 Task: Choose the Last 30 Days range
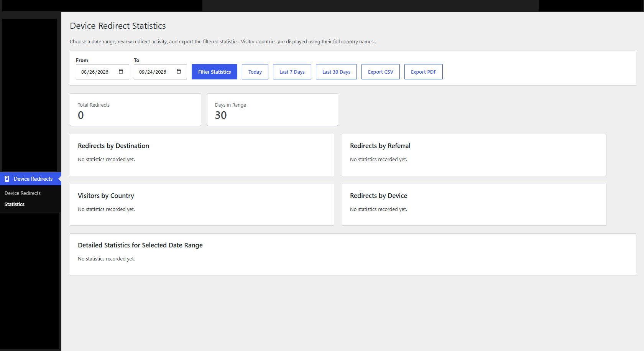336,72
